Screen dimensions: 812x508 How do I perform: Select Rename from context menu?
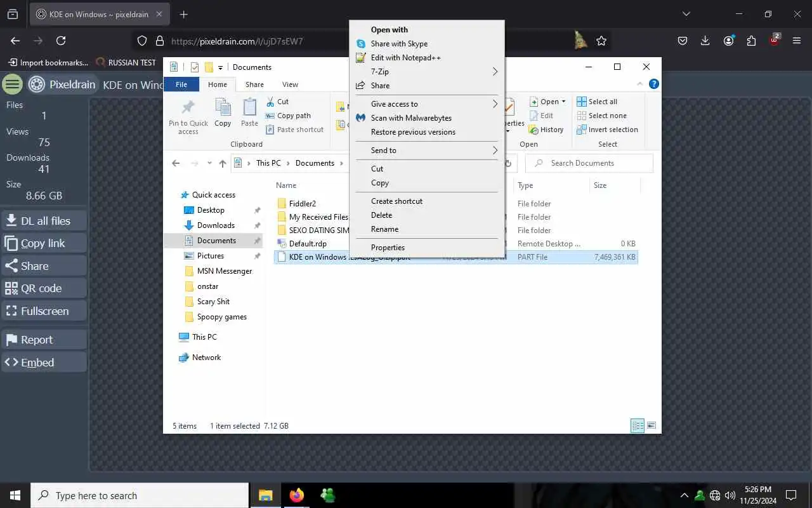tap(427, 229)
